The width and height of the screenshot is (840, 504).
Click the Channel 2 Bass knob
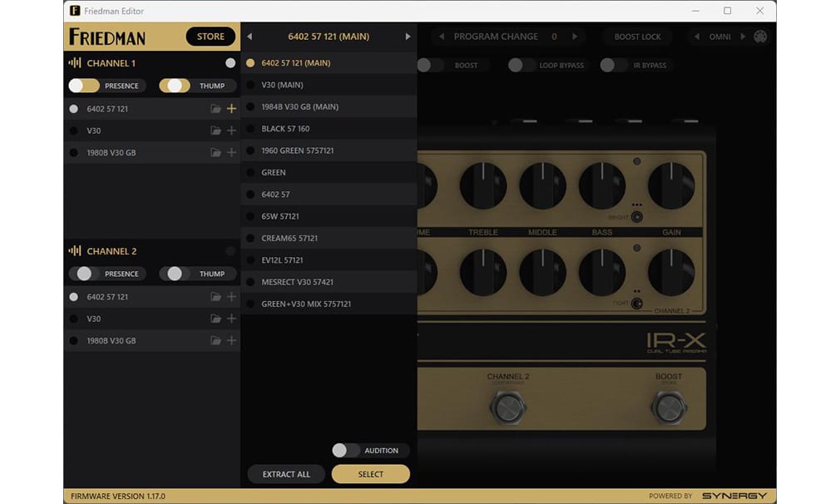(602, 272)
